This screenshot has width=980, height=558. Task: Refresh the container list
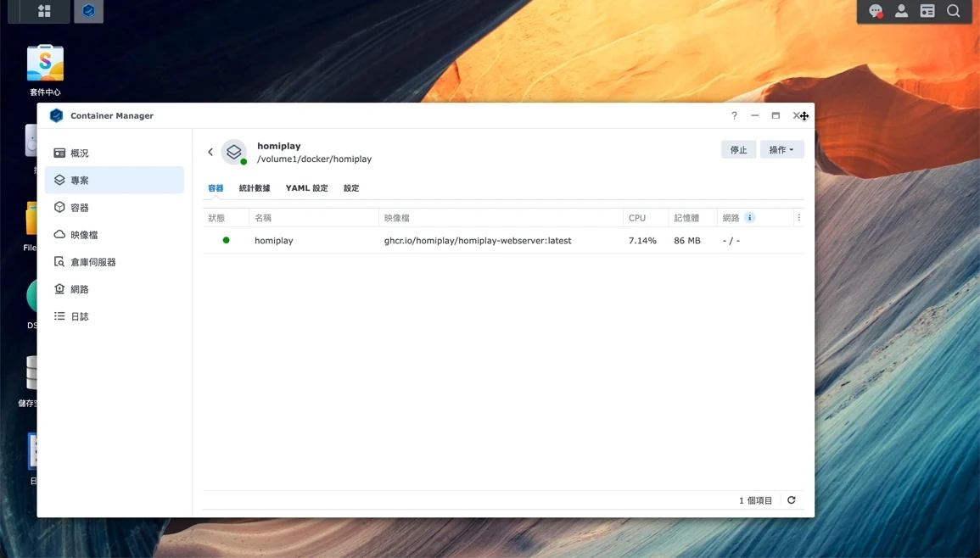click(x=792, y=499)
